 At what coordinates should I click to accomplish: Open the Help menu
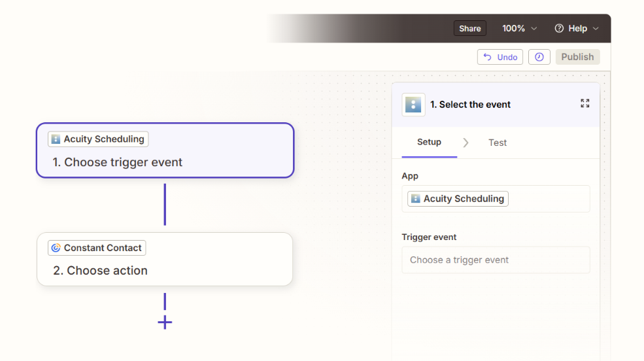tap(577, 28)
